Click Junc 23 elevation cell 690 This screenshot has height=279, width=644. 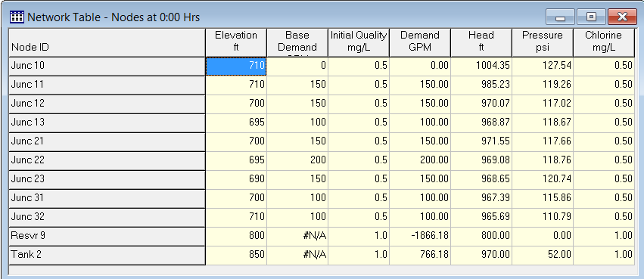(236, 180)
